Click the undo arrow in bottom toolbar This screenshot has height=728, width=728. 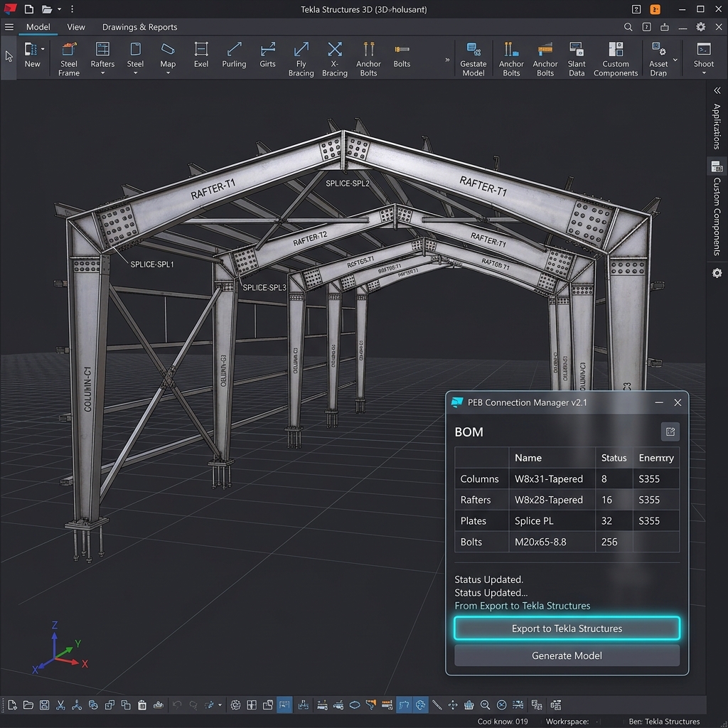[177, 705]
